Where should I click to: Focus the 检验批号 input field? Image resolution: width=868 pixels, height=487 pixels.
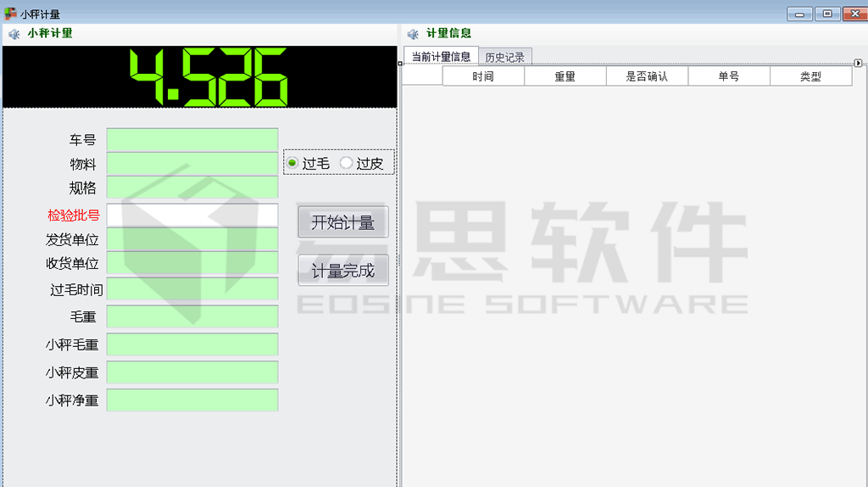[x=192, y=216]
